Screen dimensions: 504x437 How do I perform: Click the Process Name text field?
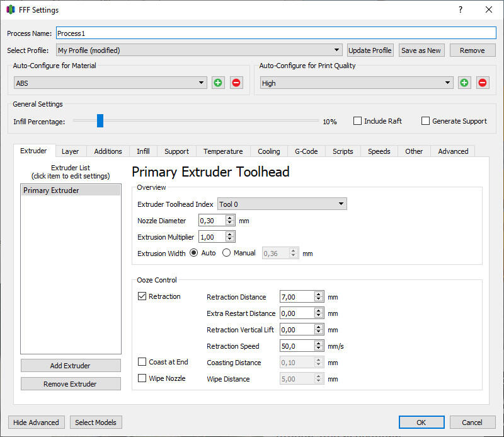point(276,33)
